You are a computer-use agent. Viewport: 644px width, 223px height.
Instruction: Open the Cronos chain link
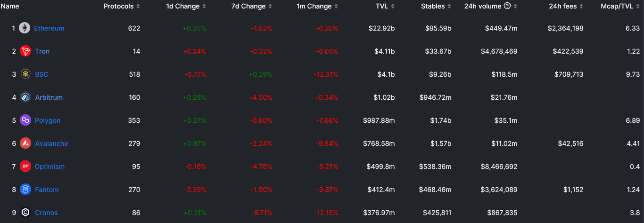tap(46, 213)
